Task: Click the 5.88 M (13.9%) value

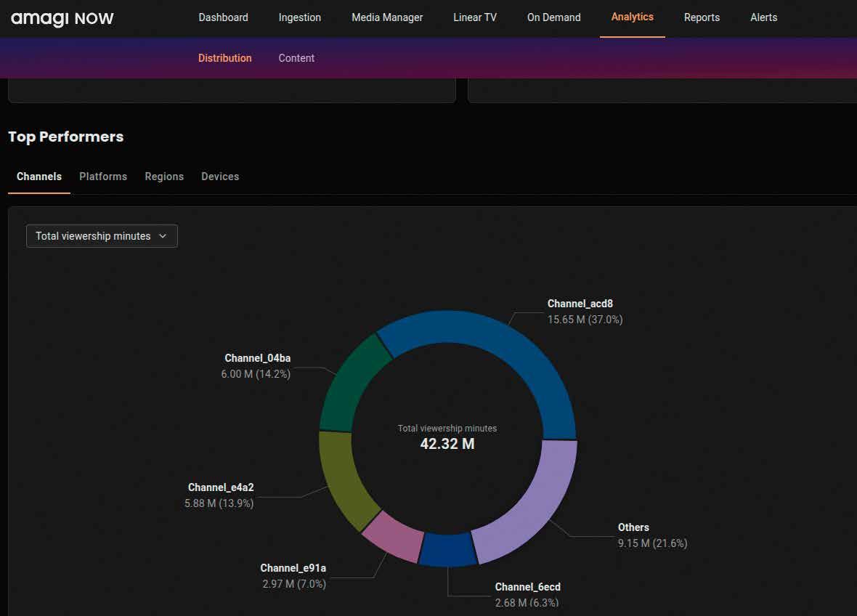Action: [219, 503]
